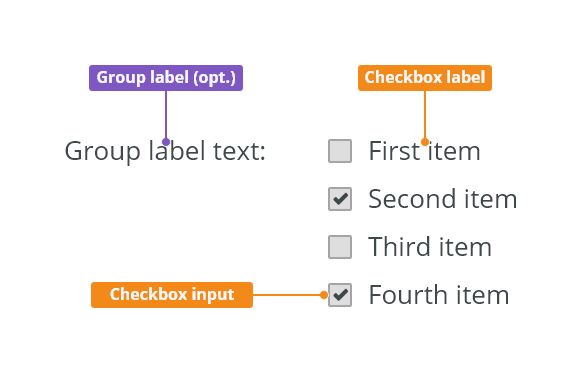This screenshot has width=584, height=380.
Task: Click the orange 'Checkbox label' badge
Action: 425,78
